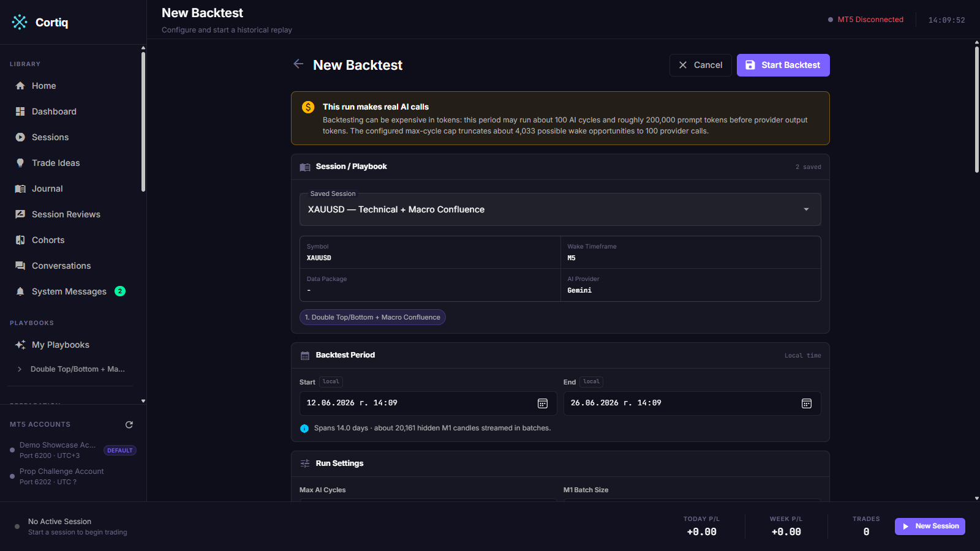
Task: Click the dollar warning icon
Action: coord(308,107)
